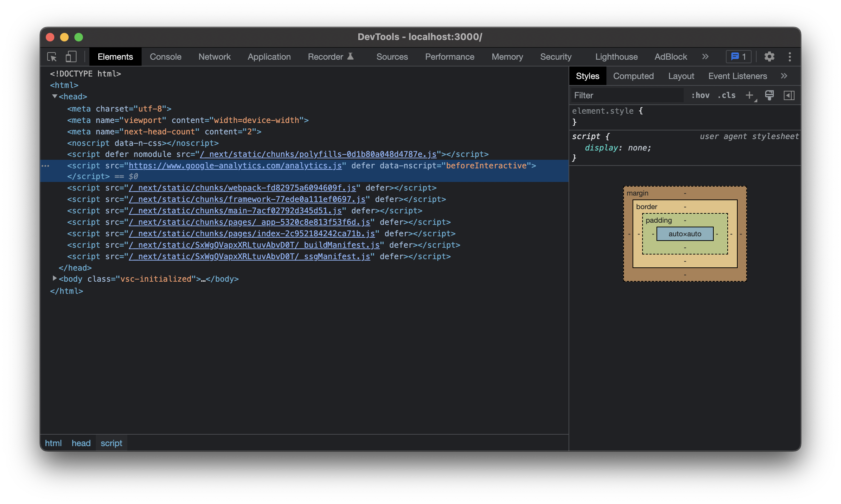This screenshot has height=504, width=841.
Task: Click the margin region of box model
Action: coord(638,193)
